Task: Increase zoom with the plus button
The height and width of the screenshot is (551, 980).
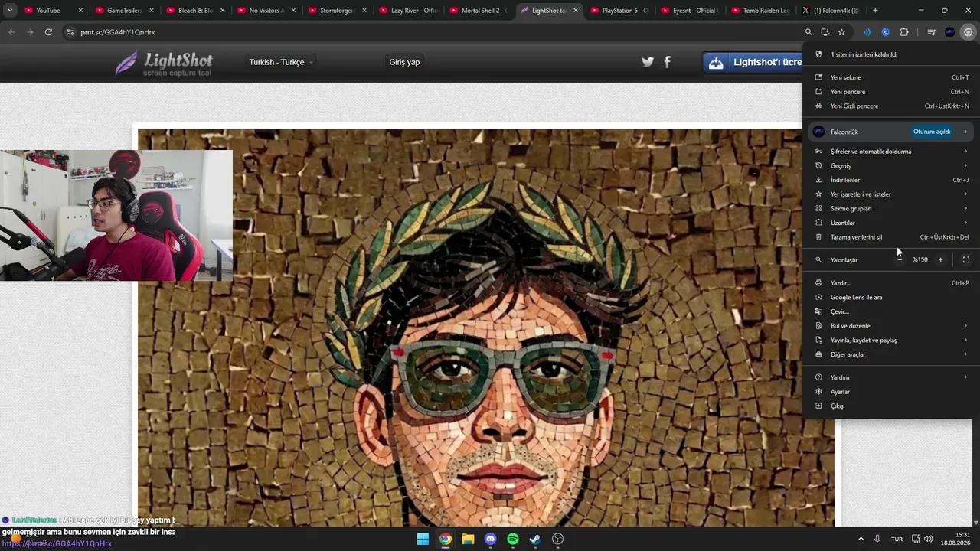Action: (x=941, y=259)
